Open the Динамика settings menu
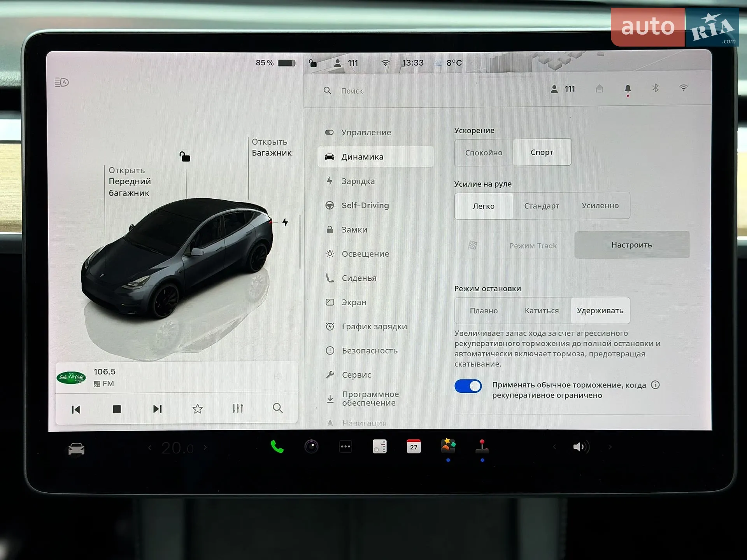Screen dimensions: 747x560 pos(375,157)
